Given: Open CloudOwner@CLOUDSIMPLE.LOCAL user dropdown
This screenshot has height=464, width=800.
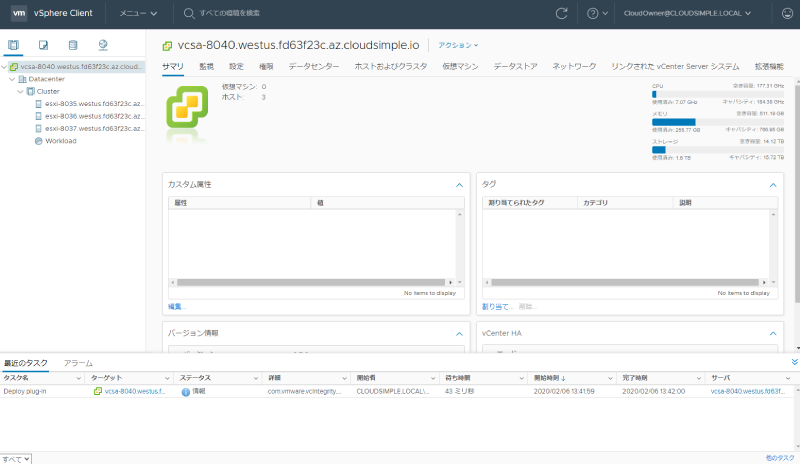Looking at the screenshot, I should point(687,13).
